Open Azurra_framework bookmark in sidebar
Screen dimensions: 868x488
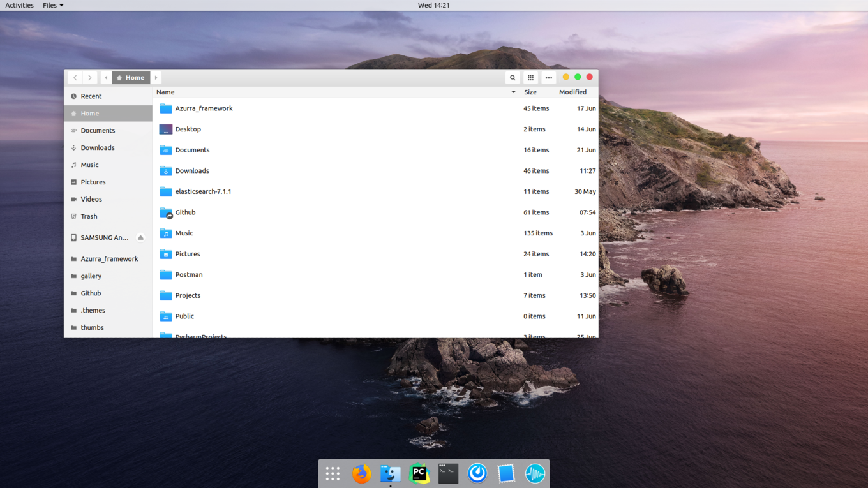click(108, 259)
